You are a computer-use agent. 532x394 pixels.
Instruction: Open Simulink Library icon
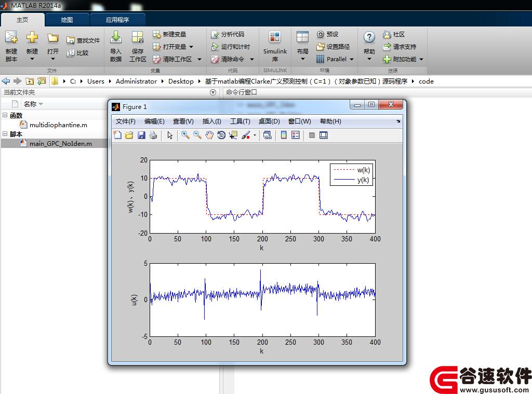[275, 37]
